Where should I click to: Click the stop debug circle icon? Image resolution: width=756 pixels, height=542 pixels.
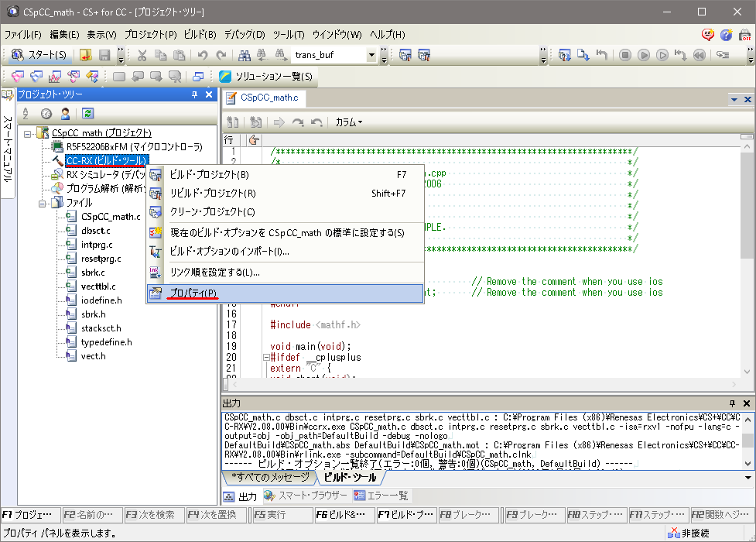point(624,55)
